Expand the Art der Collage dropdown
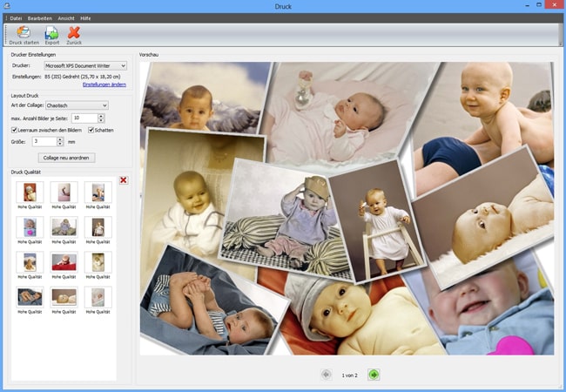This screenshot has width=566, height=392. tap(104, 105)
